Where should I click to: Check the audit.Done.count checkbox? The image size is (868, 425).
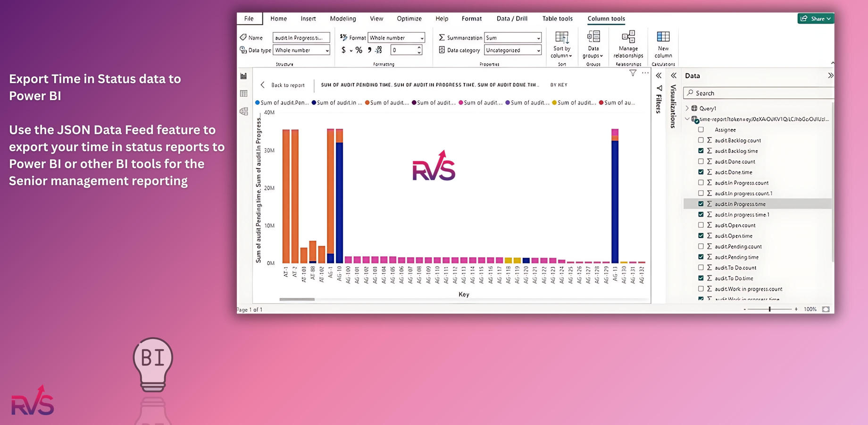(701, 161)
